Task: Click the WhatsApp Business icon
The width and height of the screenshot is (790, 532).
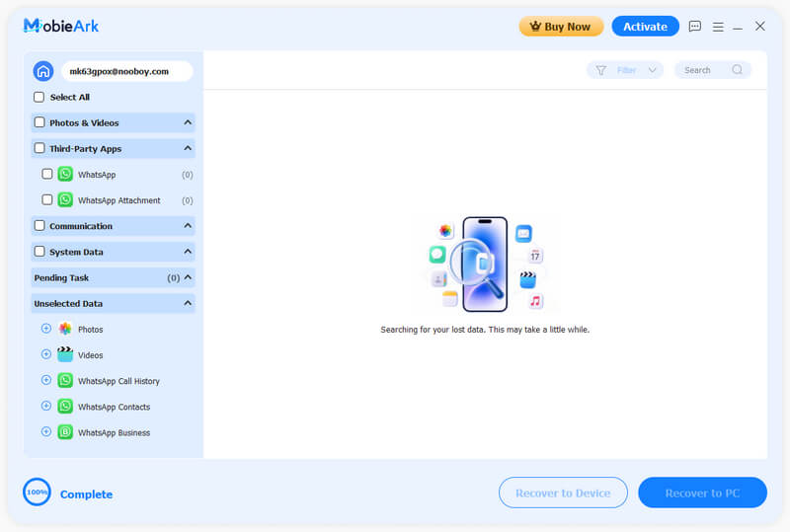Action: pyautogui.click(x=65, y=431)
